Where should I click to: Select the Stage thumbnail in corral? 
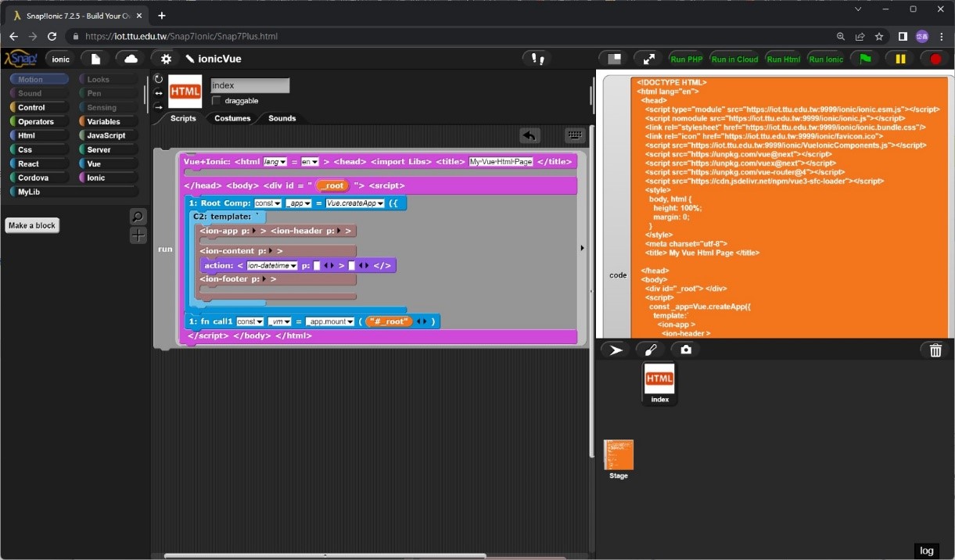point(618,460)
